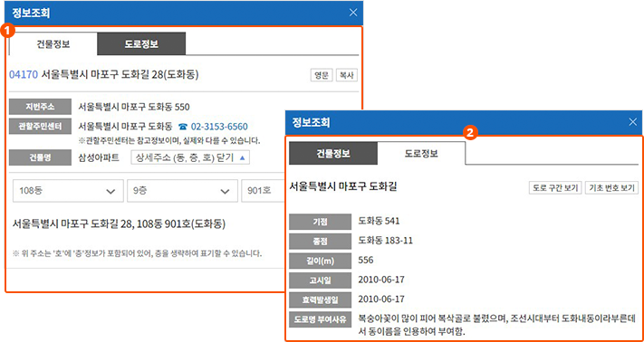Click 고시일 date 2010-06-17
This screenshot has width=644, height=342.
click(381, 280)
